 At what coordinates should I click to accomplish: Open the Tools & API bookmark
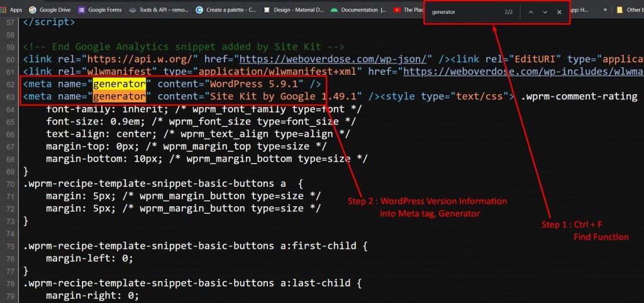click(x=159, y=10)
